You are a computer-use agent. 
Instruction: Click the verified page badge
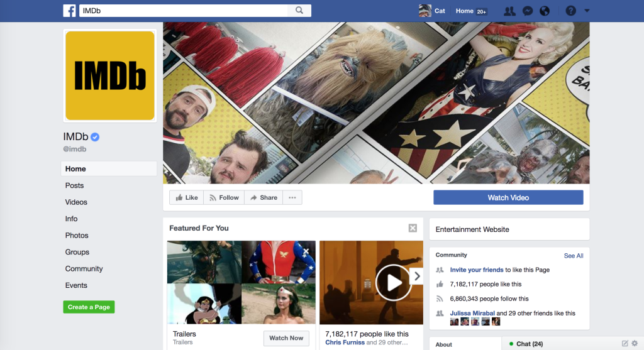(x=95, y=137)
